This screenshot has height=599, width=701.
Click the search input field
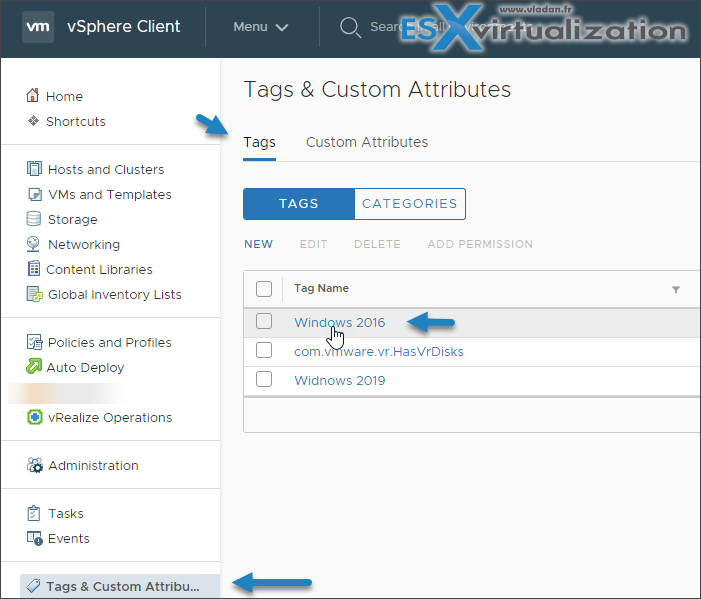pyautogui.click(x=452, y=27)
